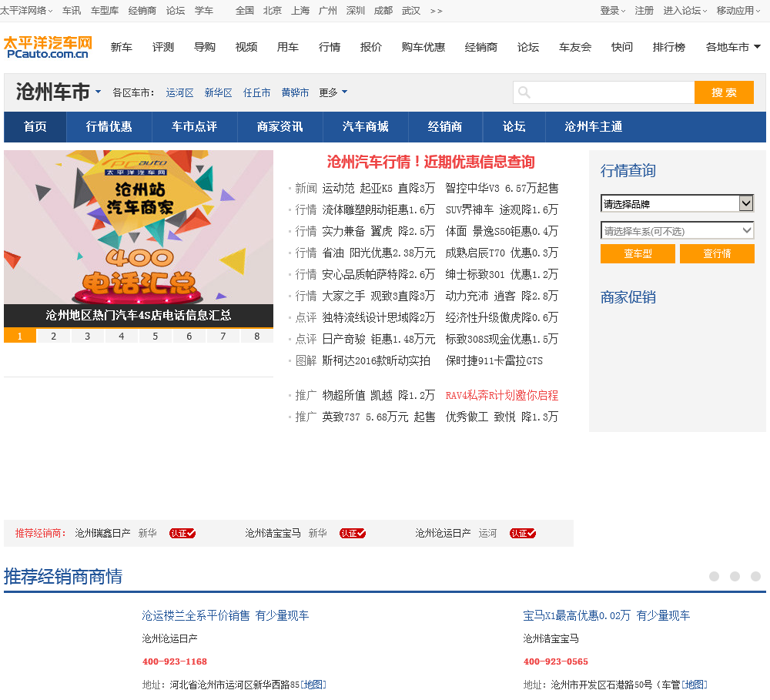Click the orange 搜索 button
Screen dimensions: 770x700
point(724,92)
